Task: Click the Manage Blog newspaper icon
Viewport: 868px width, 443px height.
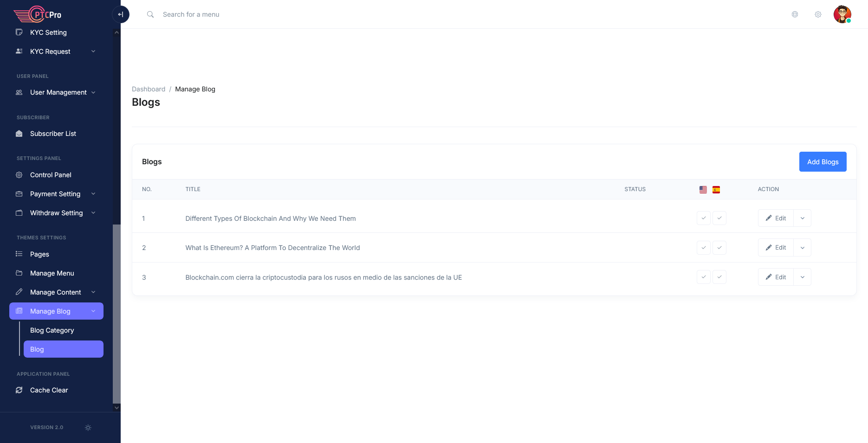Action: [x=19, y=311]
